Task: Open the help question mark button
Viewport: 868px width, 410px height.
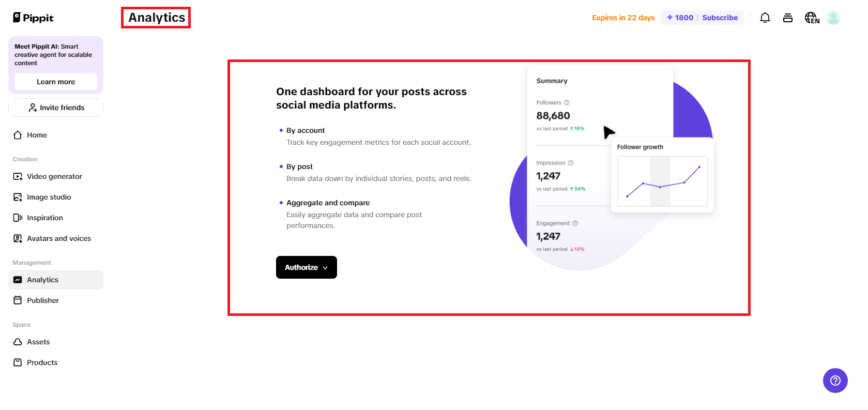Action: pyautogui.click(x=834, y=380)
